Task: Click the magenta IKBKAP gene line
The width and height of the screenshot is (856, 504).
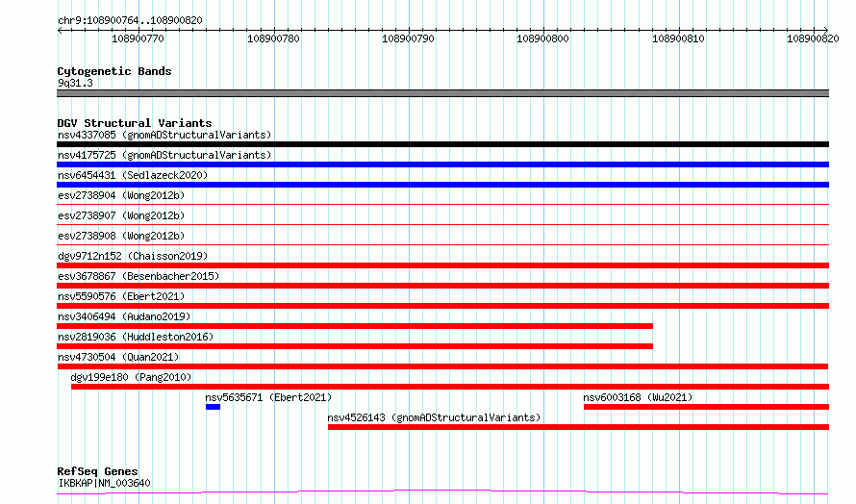Action: (x=442, y=492)
